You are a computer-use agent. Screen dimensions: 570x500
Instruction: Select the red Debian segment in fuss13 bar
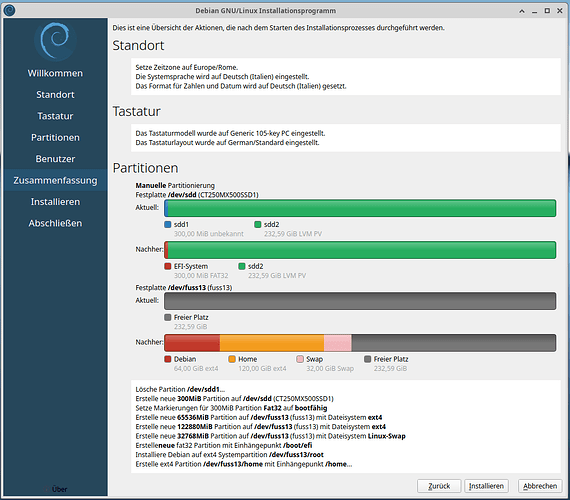pyautogui.click(x=192, y=343)
